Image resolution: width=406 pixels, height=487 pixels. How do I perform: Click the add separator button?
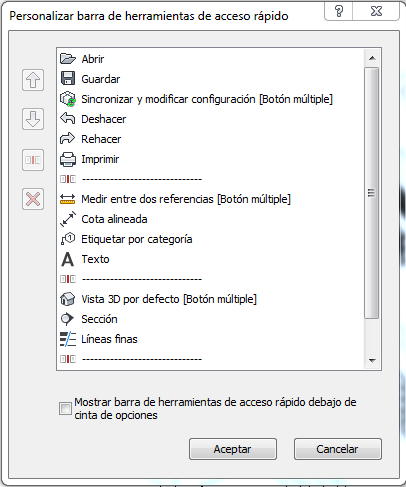(33, 160)
